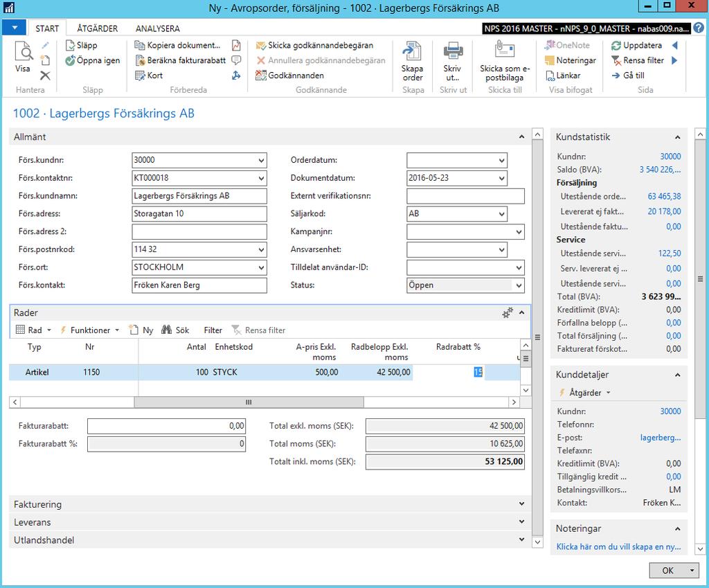Open the Förs.postnrkod dropdown
The width and height of the screenshot is (709, 588).
pyautogui.click(x=261, y=249)
